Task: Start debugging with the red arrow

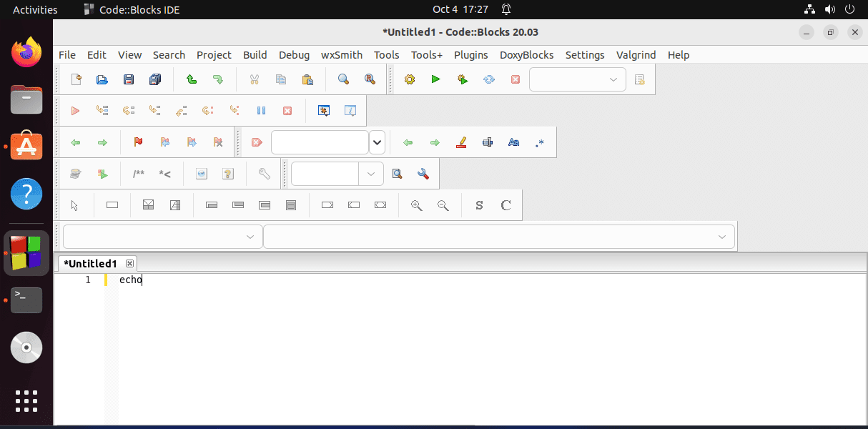Action: pos(74,110)
